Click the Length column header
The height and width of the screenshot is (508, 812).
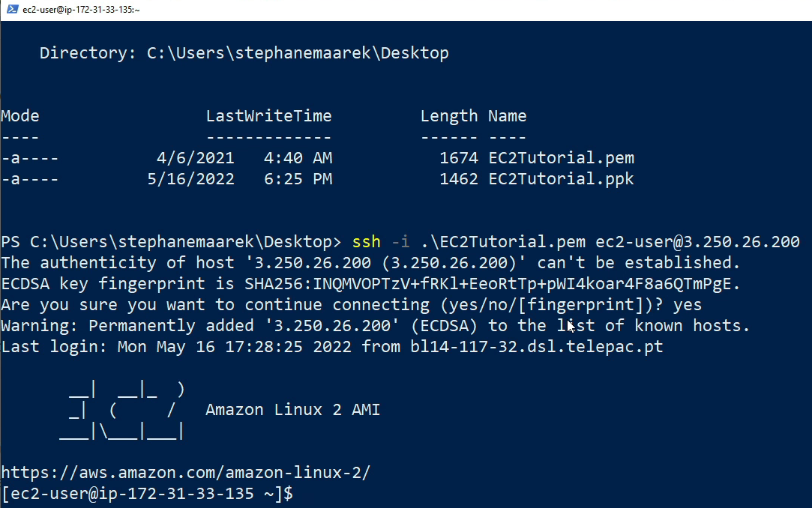[x=448, y=116]
